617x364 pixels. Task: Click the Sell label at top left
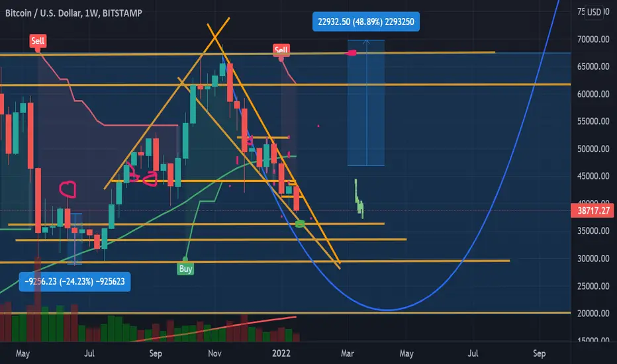point(38,41)
